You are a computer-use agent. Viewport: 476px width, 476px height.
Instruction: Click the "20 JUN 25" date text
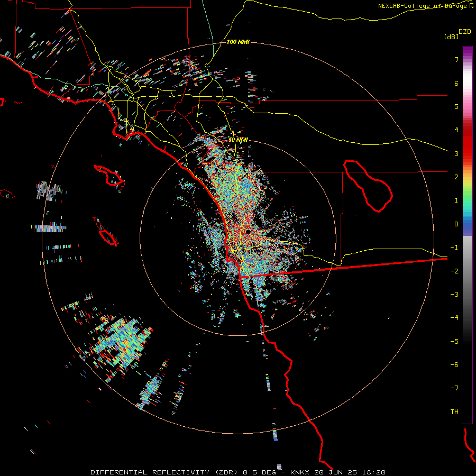click(x=337, y=472)
